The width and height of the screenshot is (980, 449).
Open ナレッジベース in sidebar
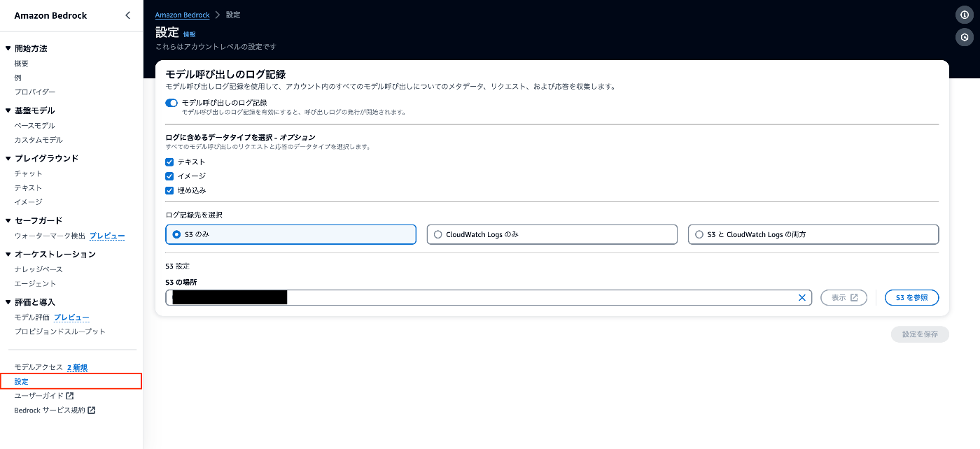pos(38,269)
